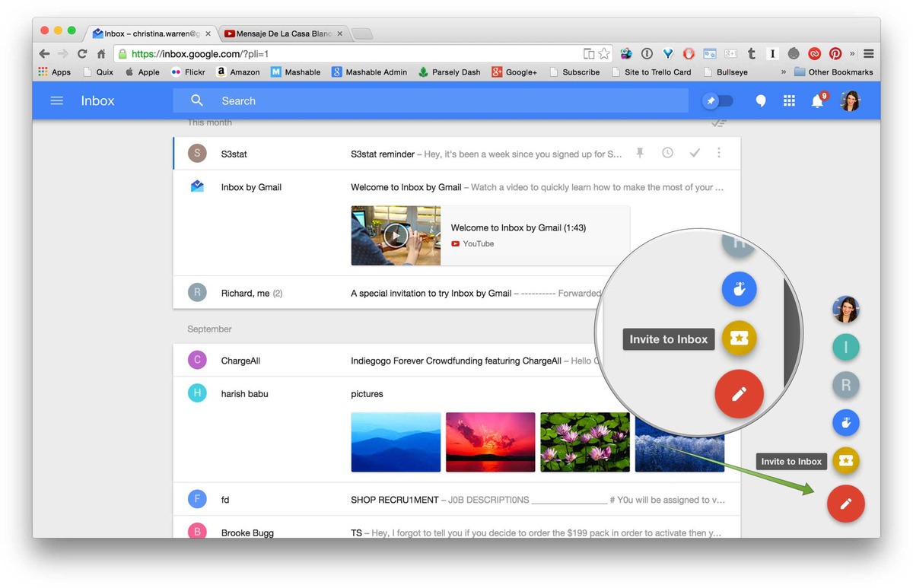
Task: Pin the S3stat reminder email
Action: tap(640, 153)
